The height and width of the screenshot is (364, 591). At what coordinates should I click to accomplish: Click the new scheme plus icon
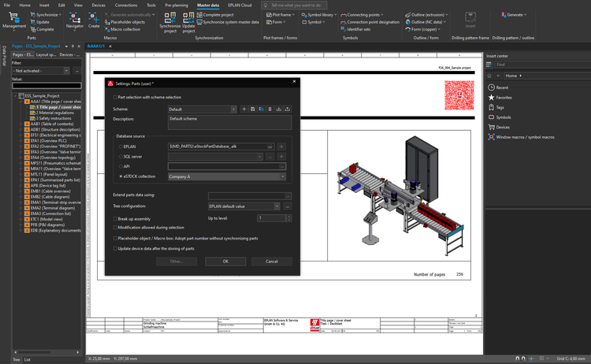click(x=243, y=110)
